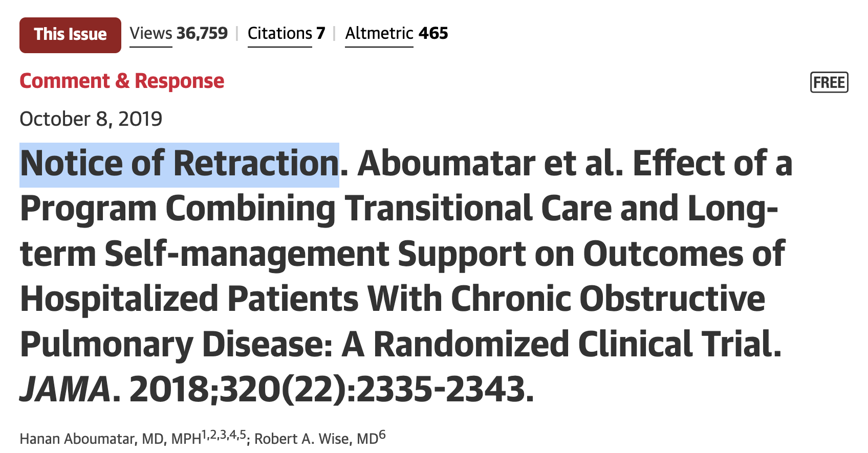Open the Citations metric link
The image size is (868, 453).
point(279,34)
